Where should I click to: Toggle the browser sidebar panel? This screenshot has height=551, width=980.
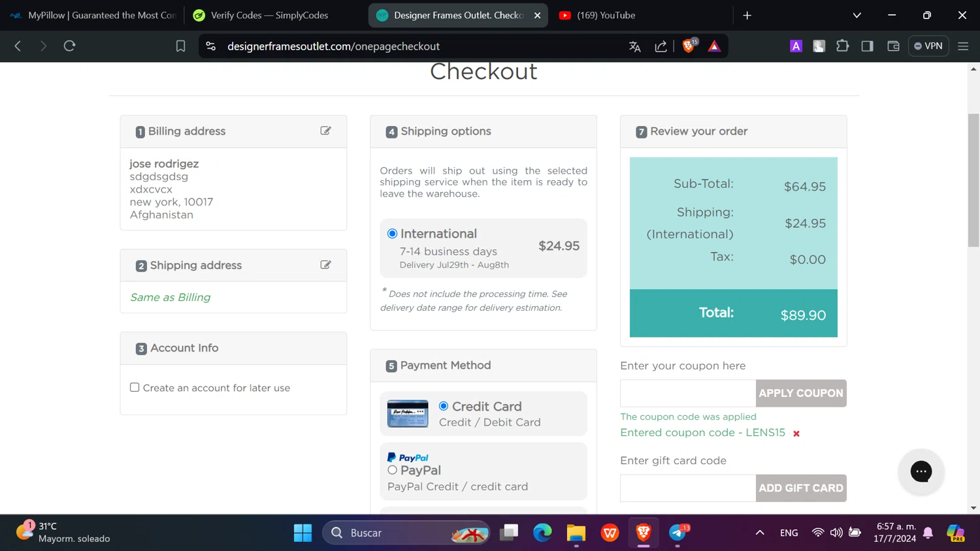pyautogui.click(x=867, y=46)
